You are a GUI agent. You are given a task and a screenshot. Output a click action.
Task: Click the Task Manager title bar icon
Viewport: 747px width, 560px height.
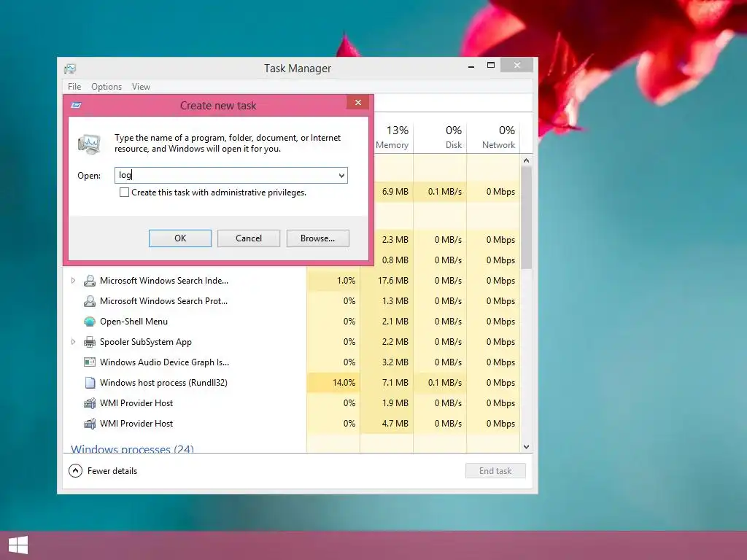(70, 69)
